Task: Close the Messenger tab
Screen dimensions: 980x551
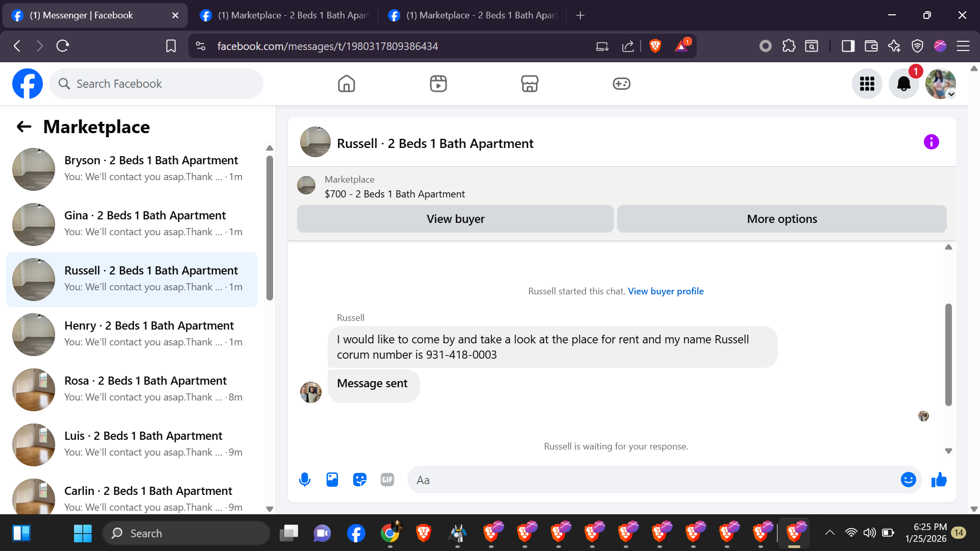Action: coord(175,15)
